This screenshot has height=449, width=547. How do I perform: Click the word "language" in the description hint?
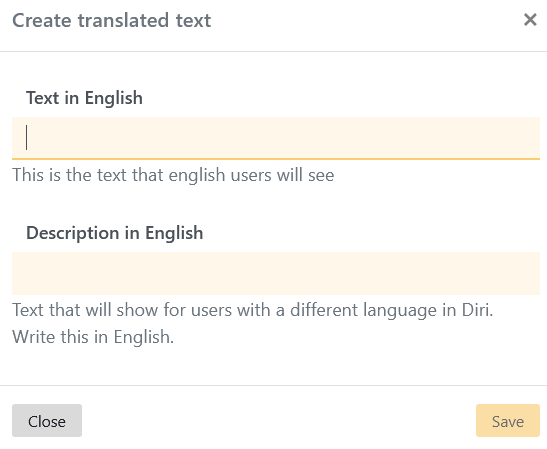400,310
